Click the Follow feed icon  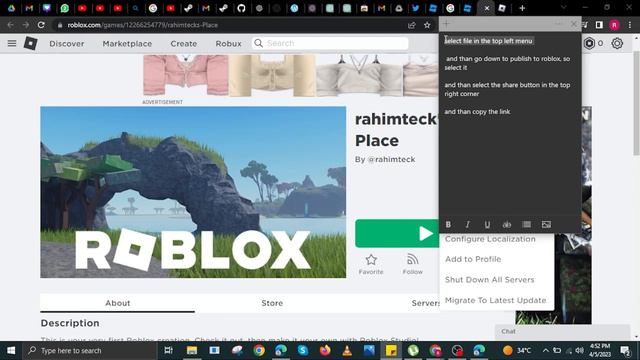[413, 260]
